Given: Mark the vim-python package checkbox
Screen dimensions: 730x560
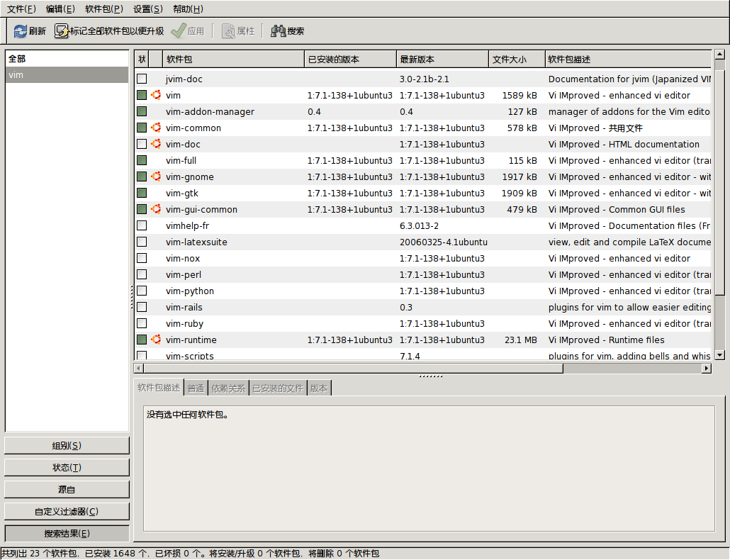Looking at the screenshot, I should 142,291.
